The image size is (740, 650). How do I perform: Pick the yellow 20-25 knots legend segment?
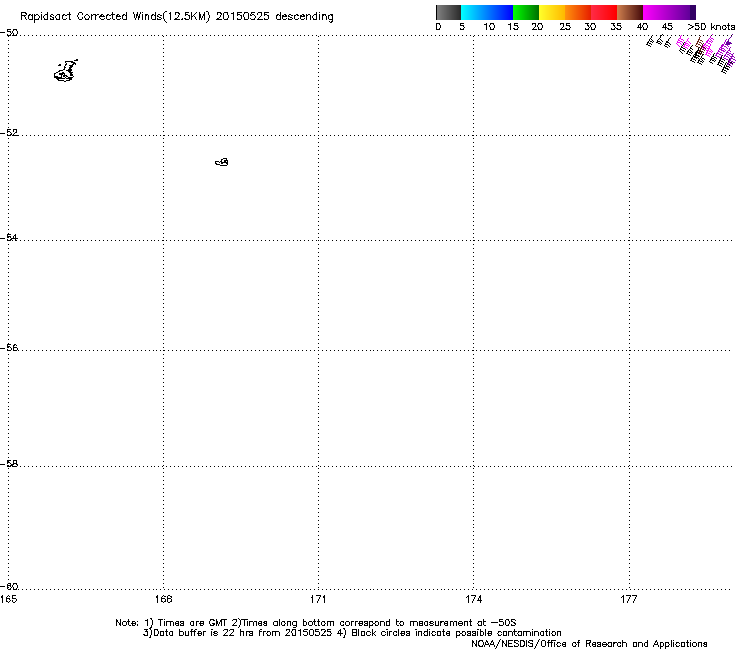[x=552, y=12]
